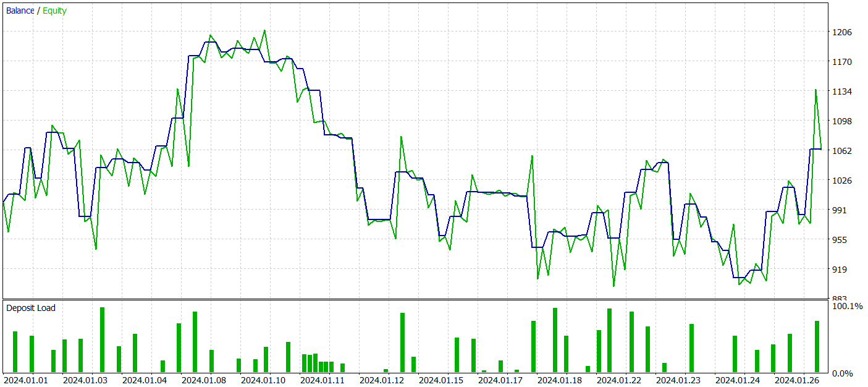Click the 2024.01.18 date label
The width and height of the screenshot is (868, 387).
[x=560, y=380]
